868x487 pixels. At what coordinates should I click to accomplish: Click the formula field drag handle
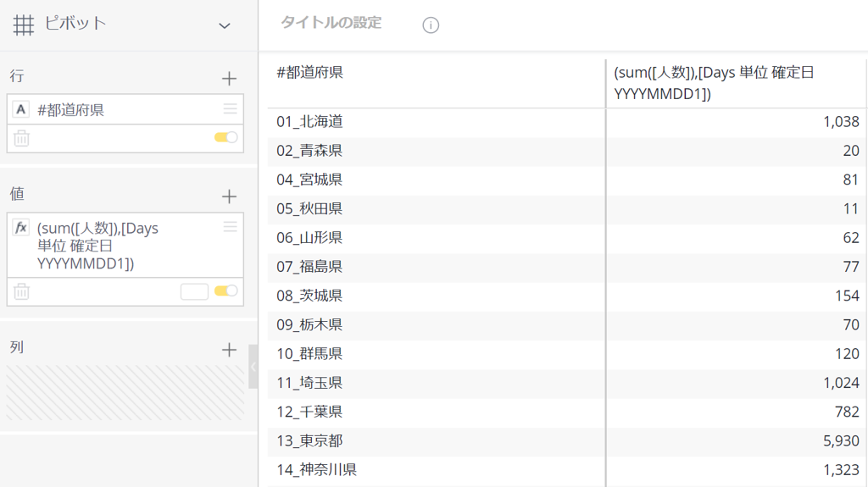(x=231, y=226)
